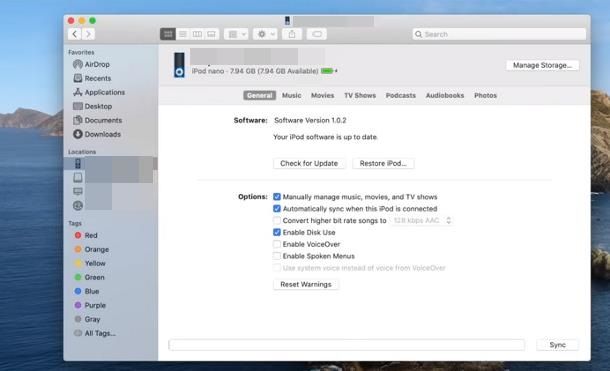This screenshot has height=371, width=610.
Task: Click the Edit Tags toolbar icon
Action: tap(317, 34)
